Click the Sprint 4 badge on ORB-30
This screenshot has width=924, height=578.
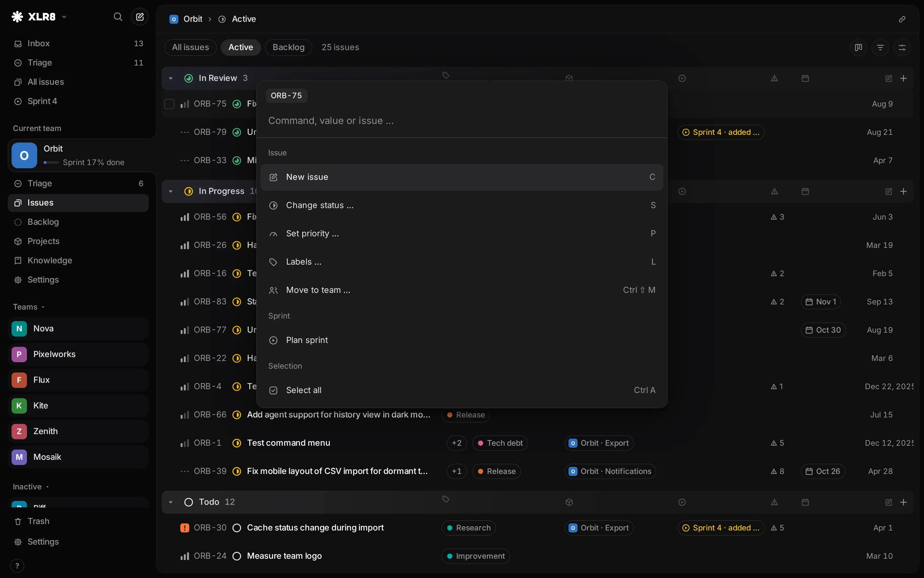tap(721, 528)
